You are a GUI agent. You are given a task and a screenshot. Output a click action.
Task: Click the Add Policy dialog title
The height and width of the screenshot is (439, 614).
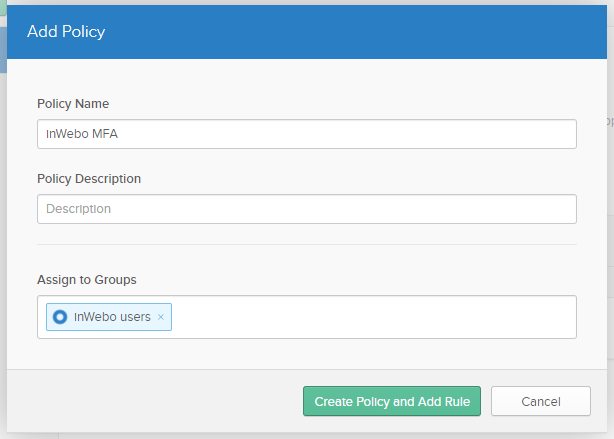tap(66, 32)
